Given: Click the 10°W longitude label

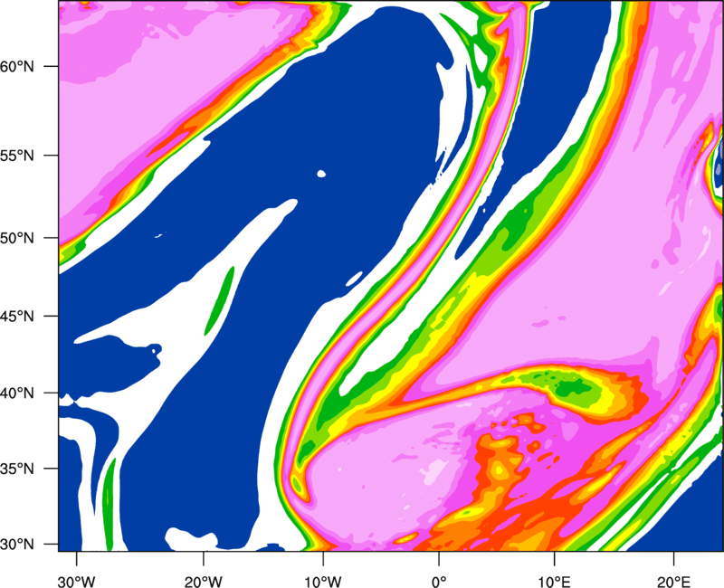Looking at the screenshot, I should pos(323,582).
